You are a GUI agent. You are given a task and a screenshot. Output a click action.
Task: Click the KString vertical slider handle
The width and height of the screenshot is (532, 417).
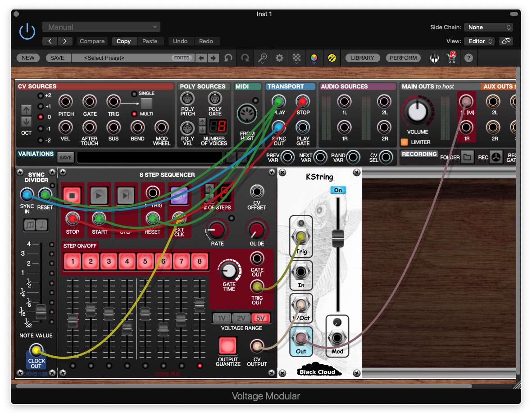[337, 238]
